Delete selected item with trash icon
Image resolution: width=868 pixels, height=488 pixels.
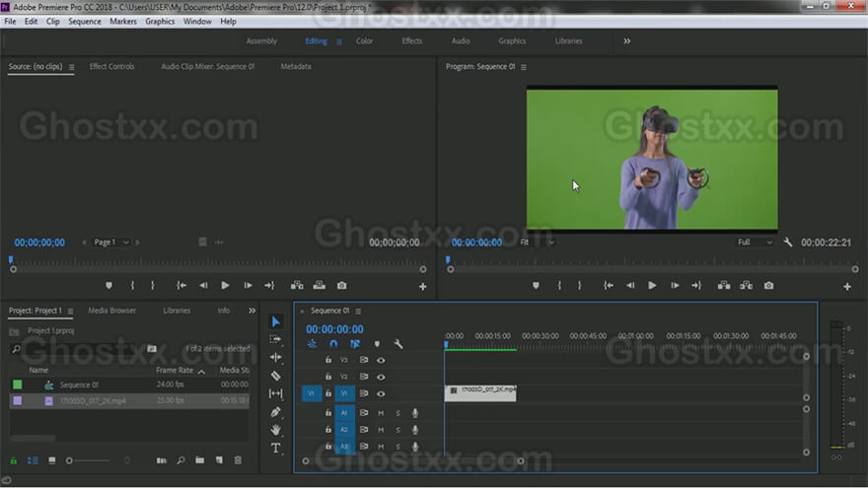(x=238, y=460)
